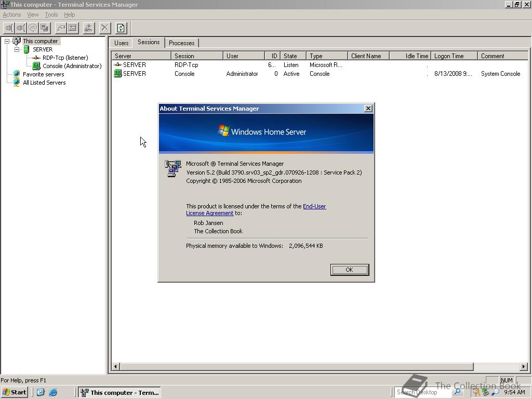Select the SERVER node in the tree
The height and width of the screenshot is (399, 532).
coord(43,49)
